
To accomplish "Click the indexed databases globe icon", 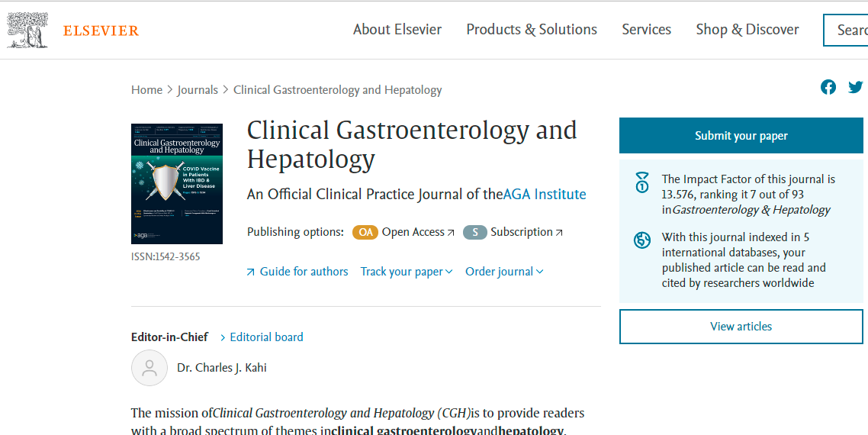I will (x=642, y=240).
